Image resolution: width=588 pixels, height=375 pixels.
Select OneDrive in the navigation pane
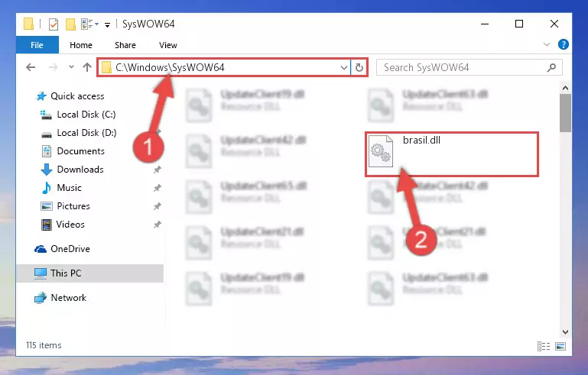pyautogui.click(x=70, y=249)
